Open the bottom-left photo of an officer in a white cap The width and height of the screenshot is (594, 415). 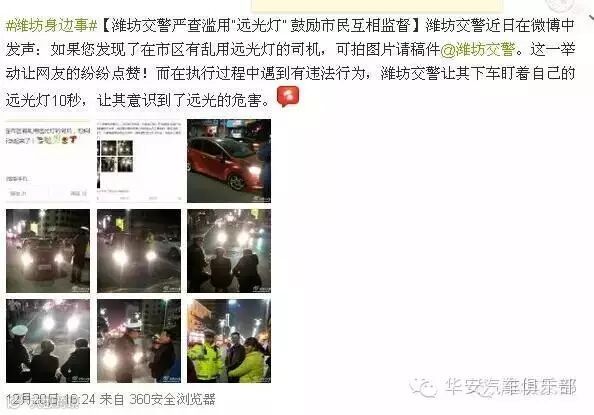pos(48,341)
